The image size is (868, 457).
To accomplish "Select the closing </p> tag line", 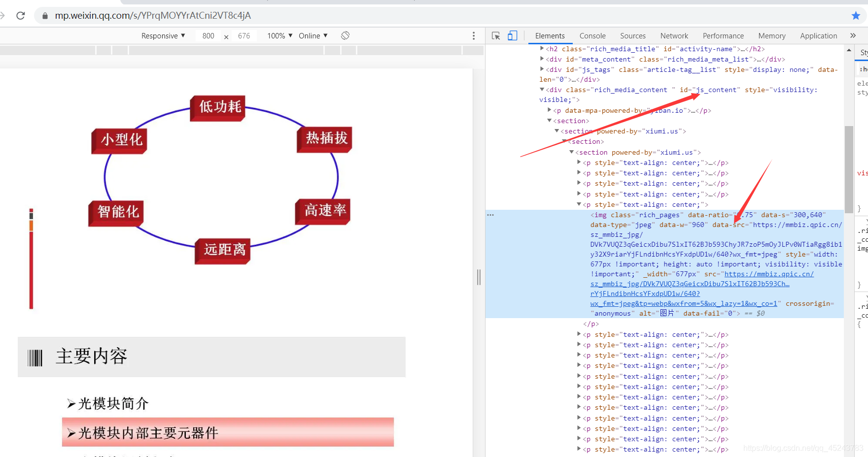I will tap(591, 324).
